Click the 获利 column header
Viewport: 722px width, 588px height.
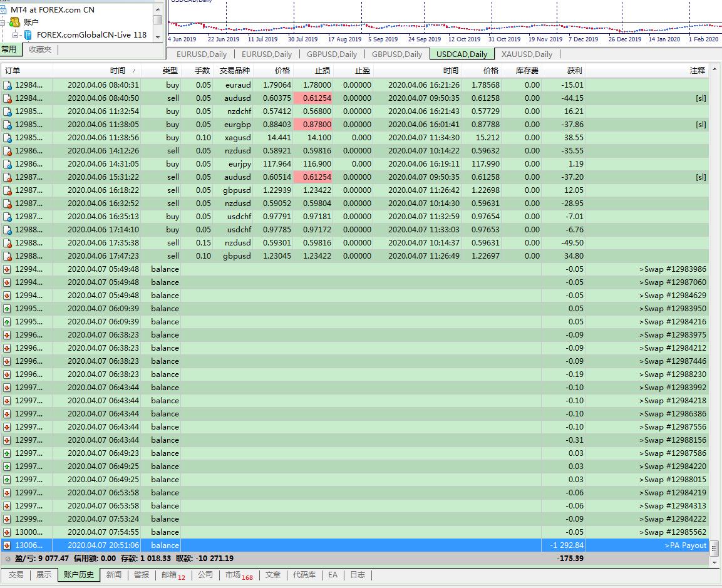pos(574,71)
